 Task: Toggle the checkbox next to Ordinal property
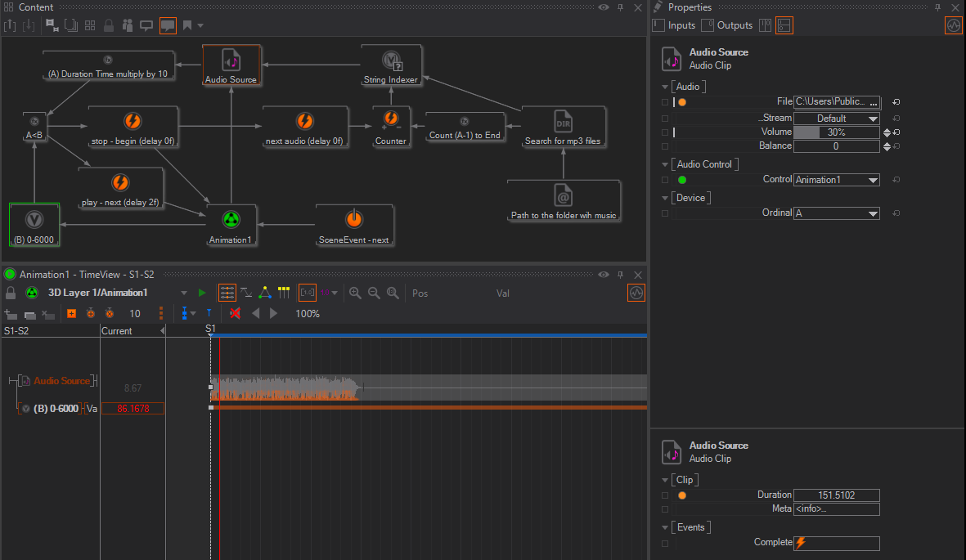pos(665,213)
